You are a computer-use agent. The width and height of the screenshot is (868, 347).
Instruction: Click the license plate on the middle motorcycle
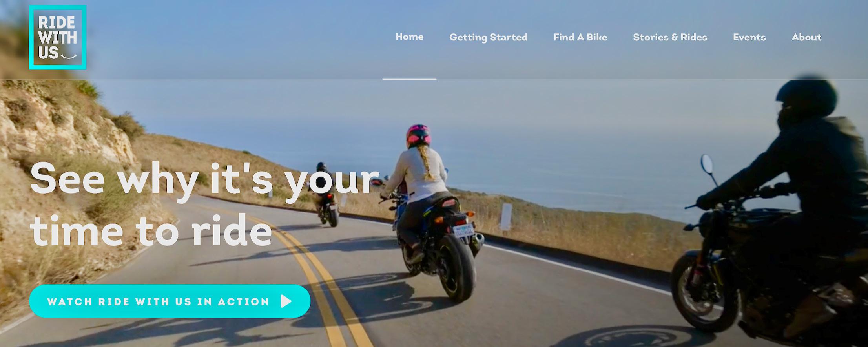(463, 230)
